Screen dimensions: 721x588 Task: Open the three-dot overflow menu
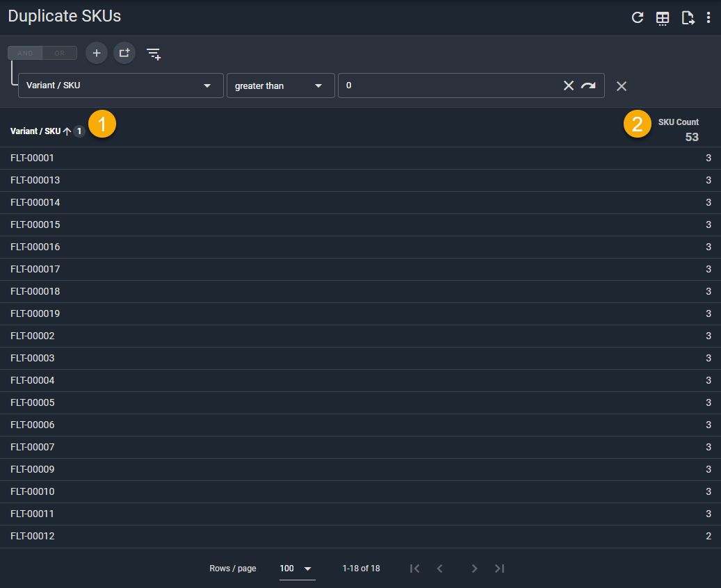click(708, 17)
